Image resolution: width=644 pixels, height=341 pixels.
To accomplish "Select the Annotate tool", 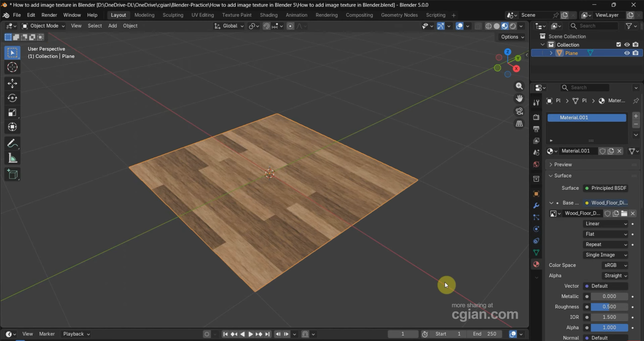I will coord(12,144).
